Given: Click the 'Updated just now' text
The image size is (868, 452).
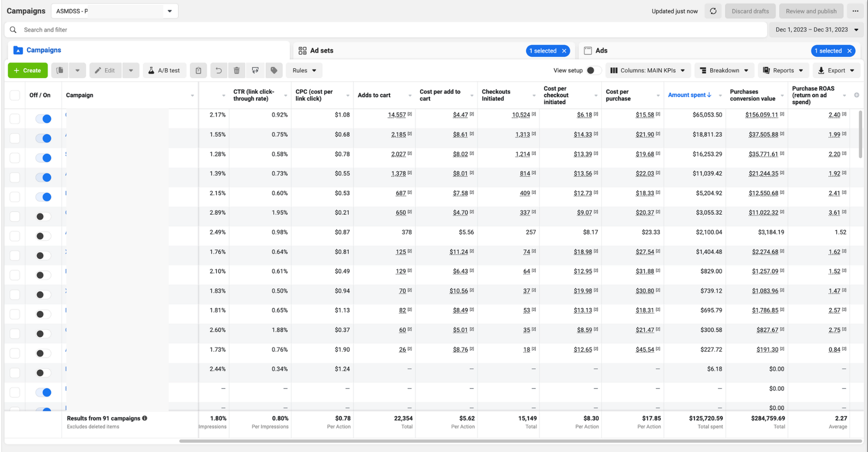Looking at the screenshot, I should pyautogui.click(x=675, y=11).
